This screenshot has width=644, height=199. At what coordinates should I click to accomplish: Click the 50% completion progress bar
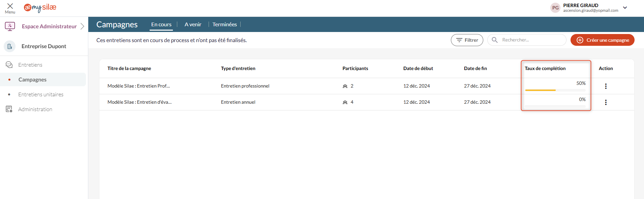pyautogui.click(x=555, y=90)
